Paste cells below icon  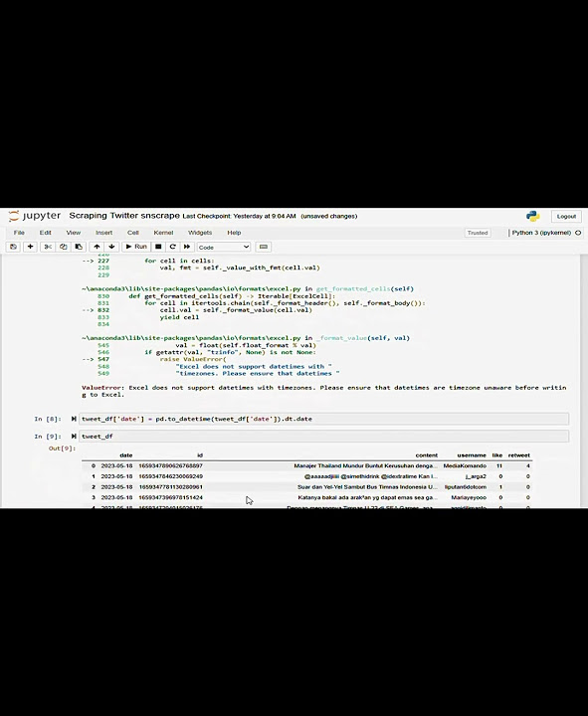[x=79, y=247]
